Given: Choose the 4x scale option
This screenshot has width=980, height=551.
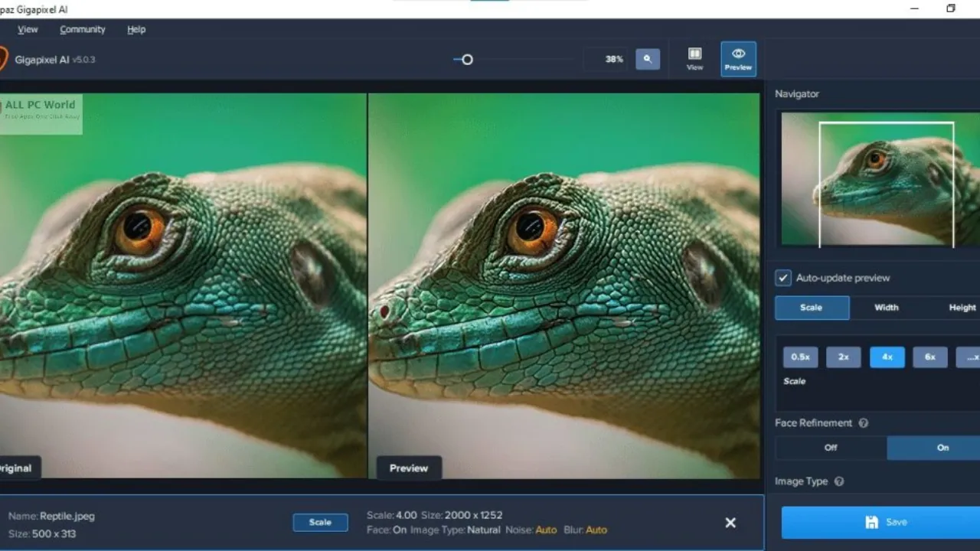Looking at the screenshot, I should (887, 357).
